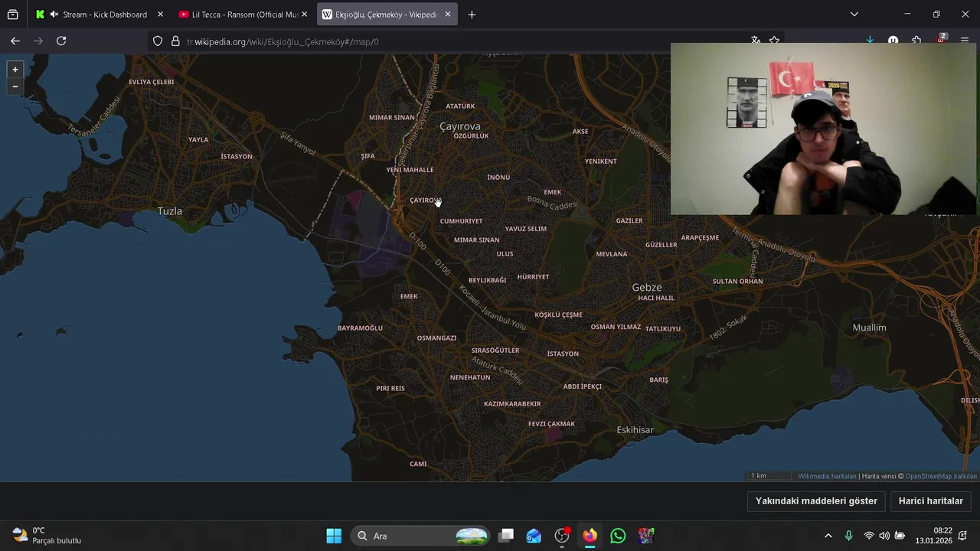Image resolution: width=980 pixels, height=551 pixels.
Task: Click the KÖŞKLÜ ÇEŞME map label
Action: 559,315
